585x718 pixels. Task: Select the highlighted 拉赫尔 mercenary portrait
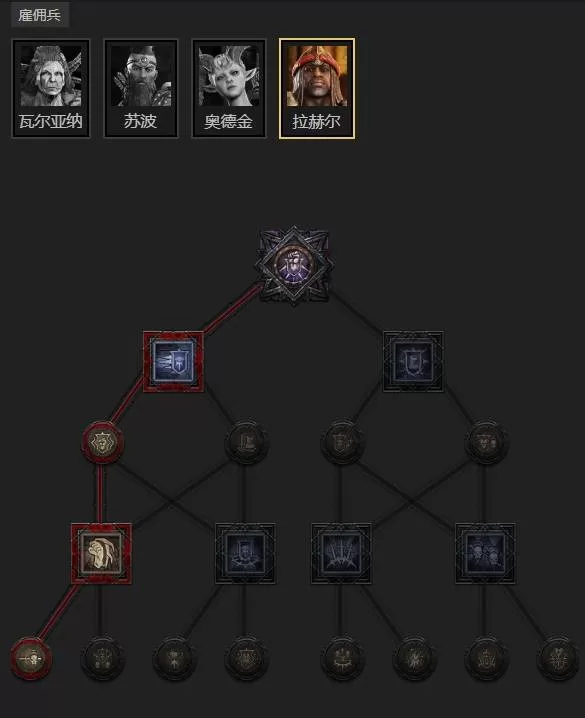pyautogui.click(x=317, y=88)
